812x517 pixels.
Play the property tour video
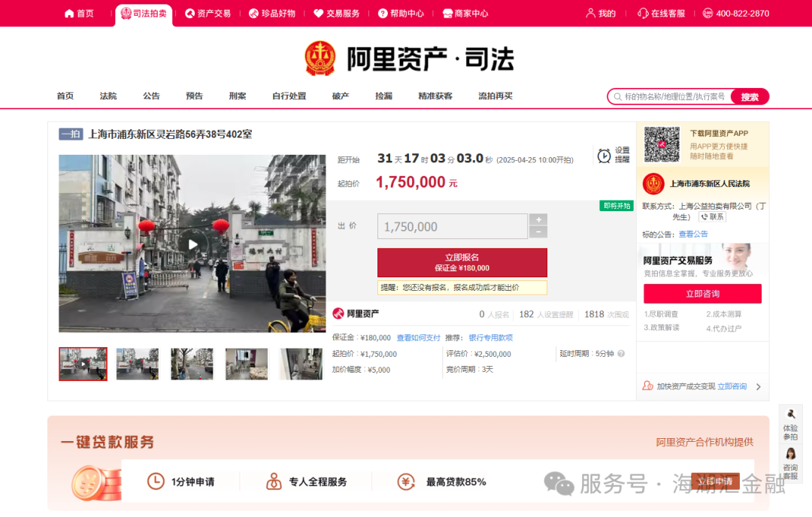coord(192,243)
